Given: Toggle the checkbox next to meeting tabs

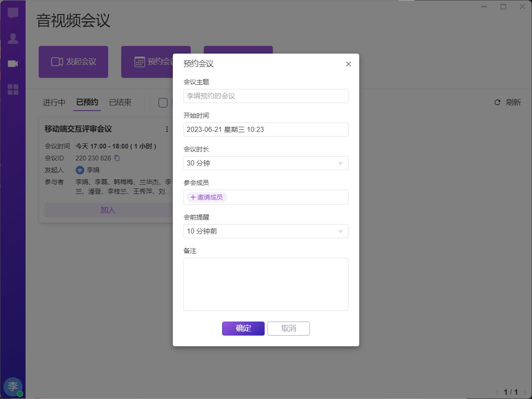Looking at the screenshot, I should pos(163,103).
